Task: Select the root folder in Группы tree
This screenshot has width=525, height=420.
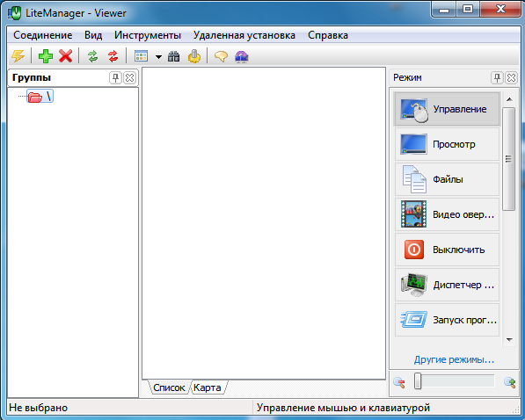Action: tap(40, 97)
